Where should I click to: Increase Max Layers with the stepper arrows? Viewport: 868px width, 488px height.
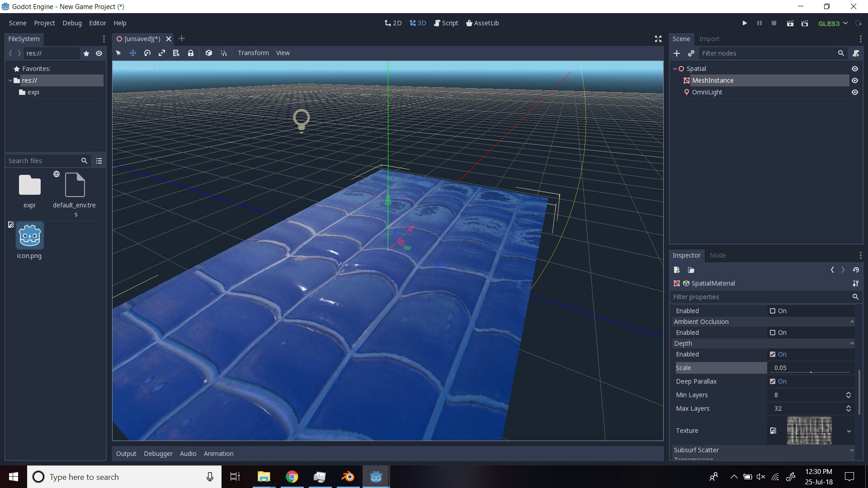pos(849,406)
